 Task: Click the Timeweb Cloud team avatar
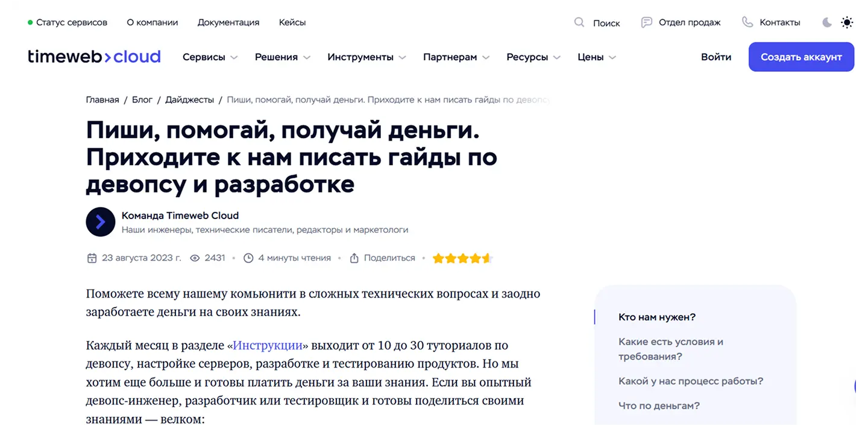(100, 221)
